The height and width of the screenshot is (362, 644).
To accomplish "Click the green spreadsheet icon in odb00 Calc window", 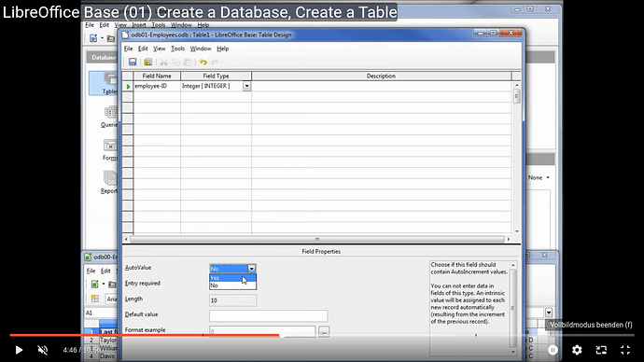I will pyautogui.click(x=95, y=284).
